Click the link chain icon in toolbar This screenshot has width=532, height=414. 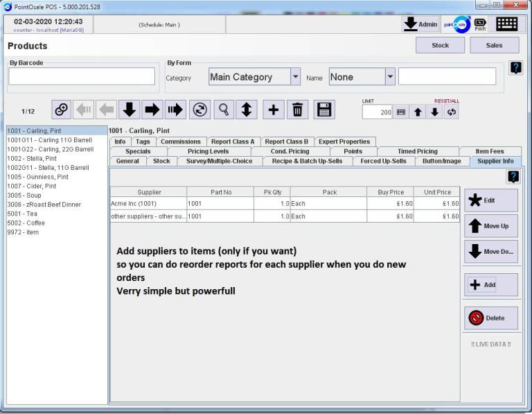pos(62,110)
